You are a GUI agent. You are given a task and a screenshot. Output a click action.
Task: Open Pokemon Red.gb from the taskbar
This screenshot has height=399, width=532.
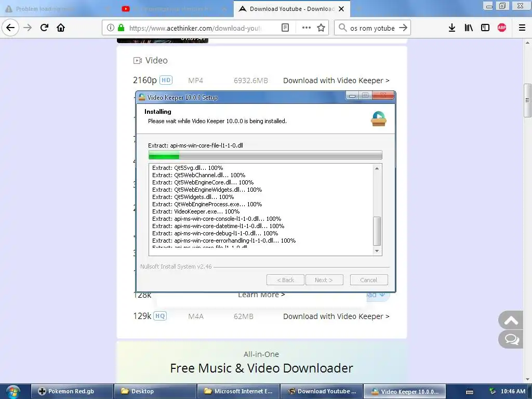tap(72, 392)
